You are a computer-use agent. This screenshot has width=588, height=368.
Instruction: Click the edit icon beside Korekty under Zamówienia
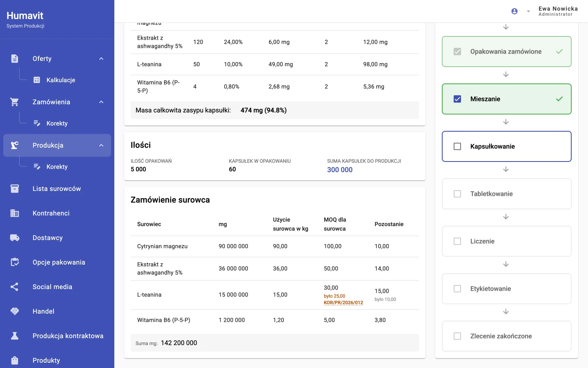37,123
